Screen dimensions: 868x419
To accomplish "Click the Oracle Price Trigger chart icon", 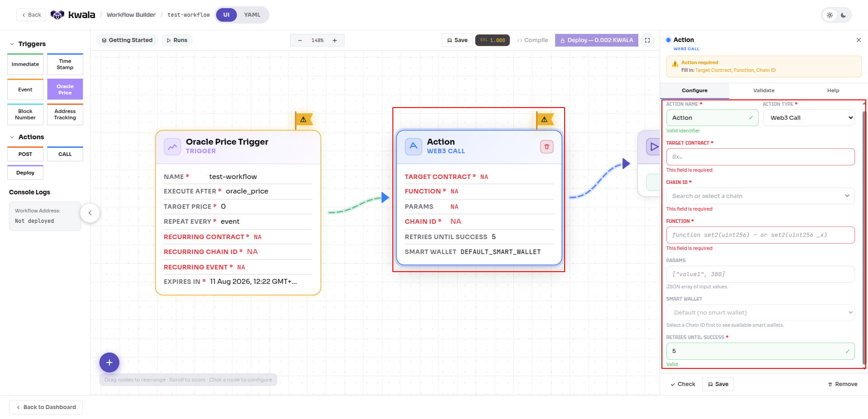I will [172, 146].
